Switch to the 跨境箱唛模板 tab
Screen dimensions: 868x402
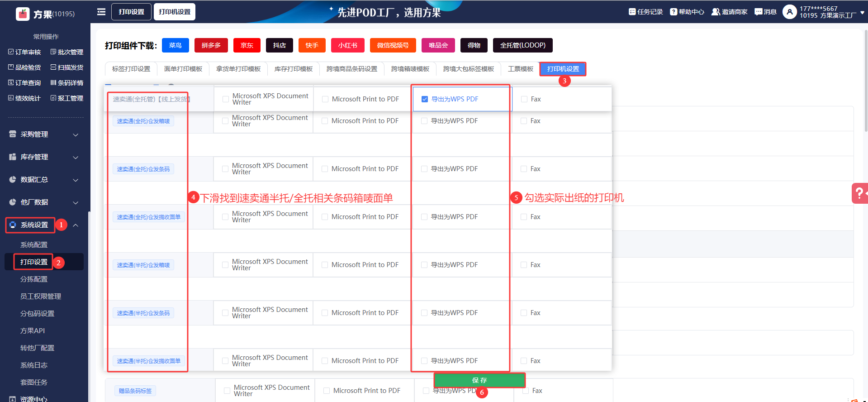point(410,69)
